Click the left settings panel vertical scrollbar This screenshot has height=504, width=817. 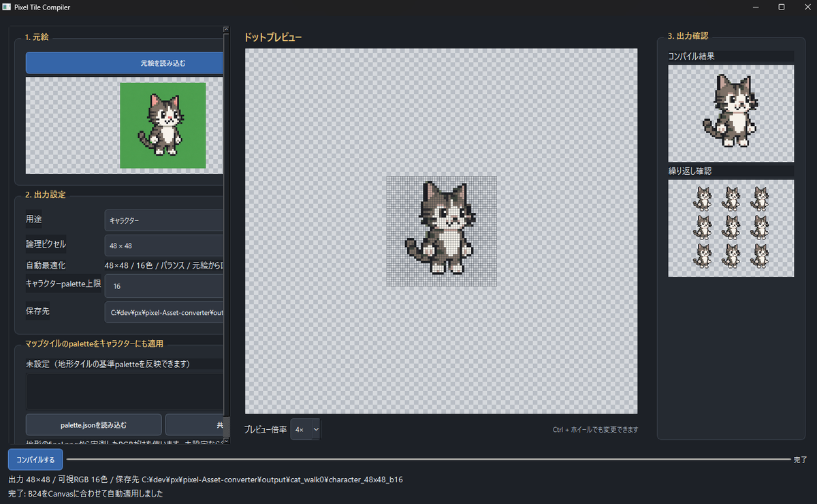pyautogui.click(x=227, y=235)
